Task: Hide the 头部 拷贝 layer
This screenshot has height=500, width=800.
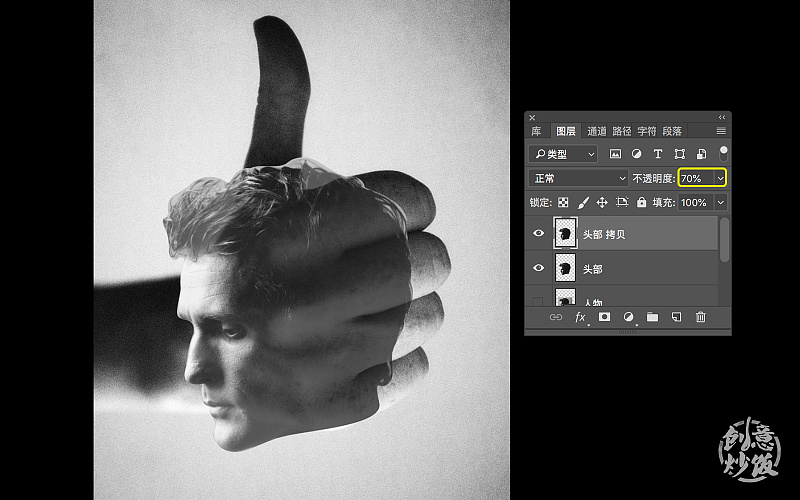Action: coord(539,234)
